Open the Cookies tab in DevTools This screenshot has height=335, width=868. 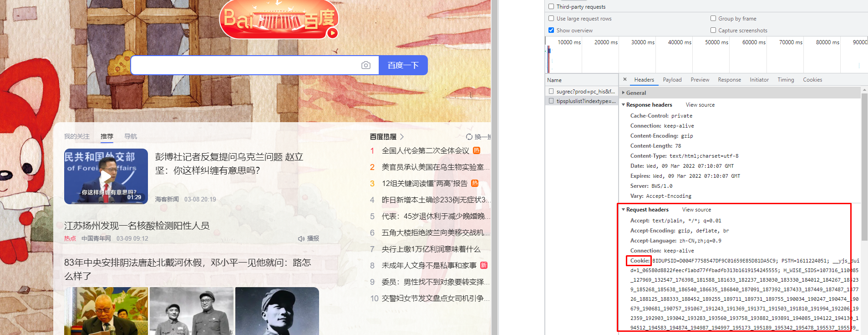(812, 80)
